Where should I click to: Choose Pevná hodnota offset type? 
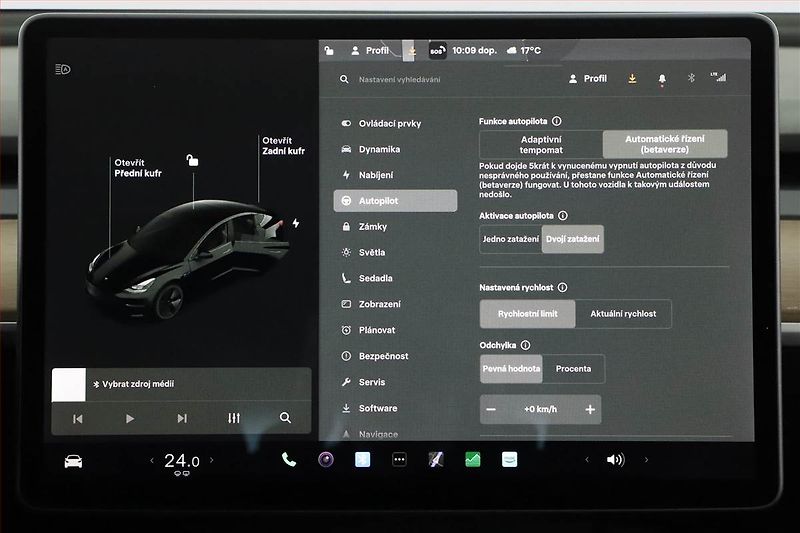(511, 369)
